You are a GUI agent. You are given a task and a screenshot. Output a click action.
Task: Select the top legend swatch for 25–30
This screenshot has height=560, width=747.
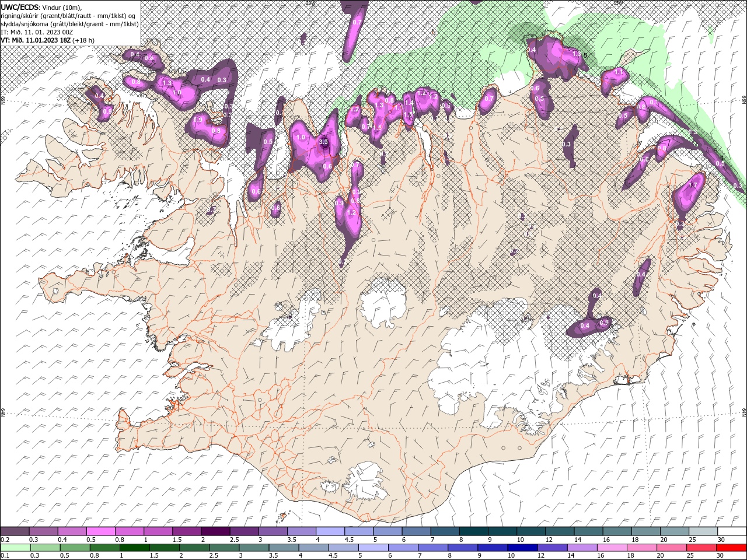[x=704, y=531]
